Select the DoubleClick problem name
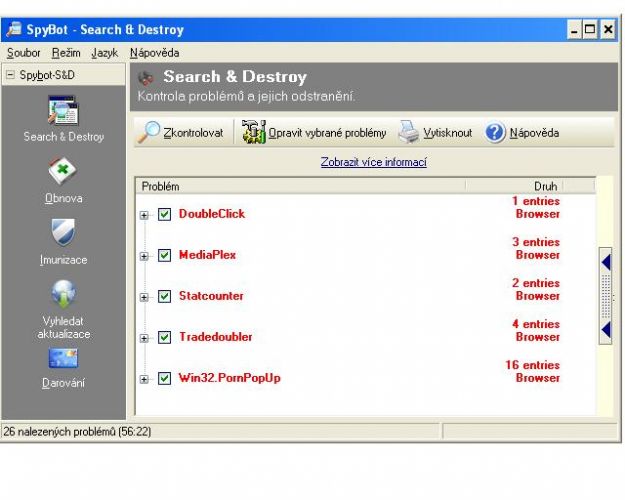The width and height of the screenshot is (625, 500). tap(212, 214)
